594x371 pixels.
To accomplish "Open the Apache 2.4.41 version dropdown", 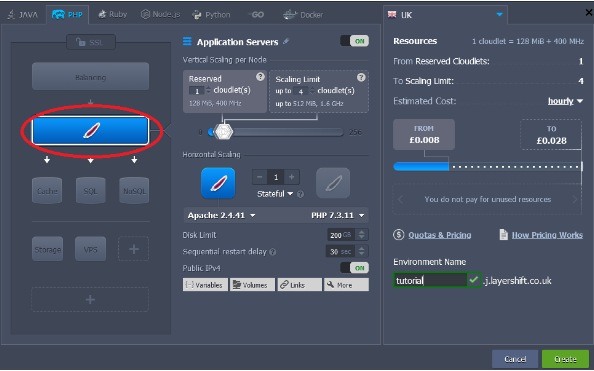I will 221,215.
